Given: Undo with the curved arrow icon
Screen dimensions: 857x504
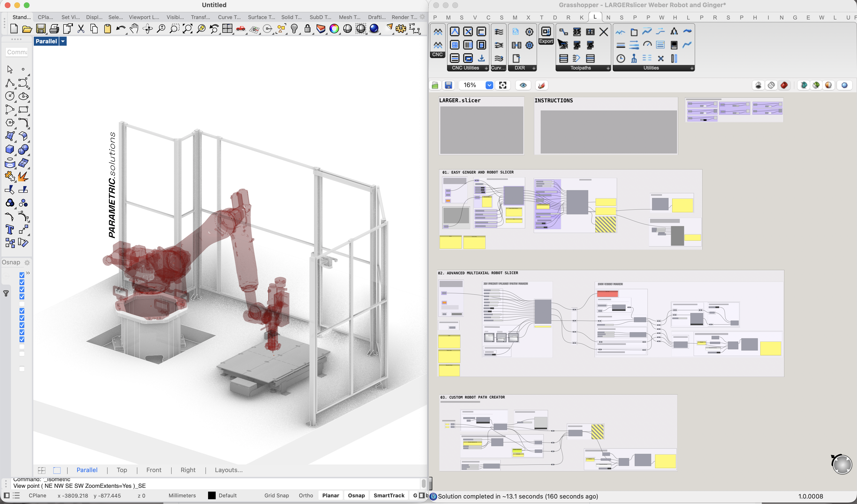Looking at the screenshot, I should tap(121, 29).
